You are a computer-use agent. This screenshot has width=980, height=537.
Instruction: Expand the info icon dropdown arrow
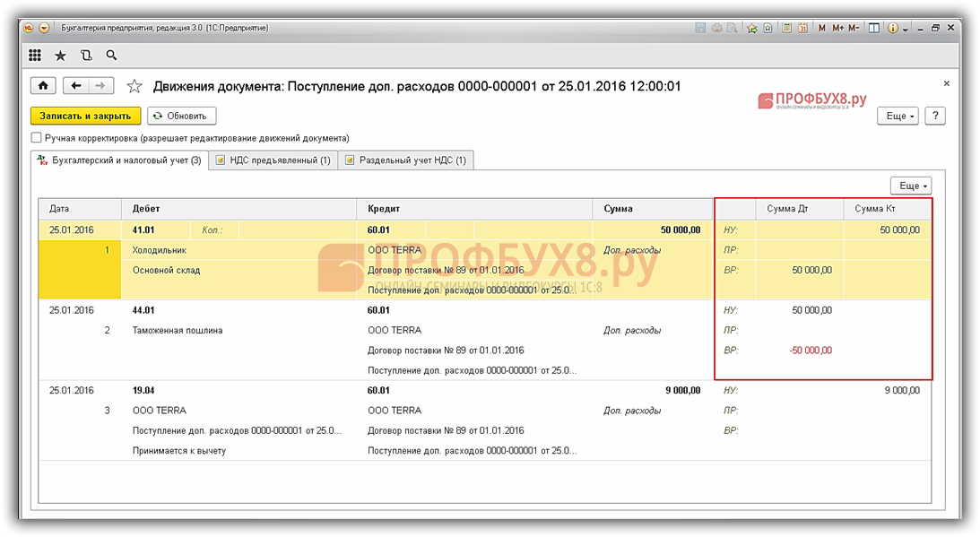coord(906,29)
